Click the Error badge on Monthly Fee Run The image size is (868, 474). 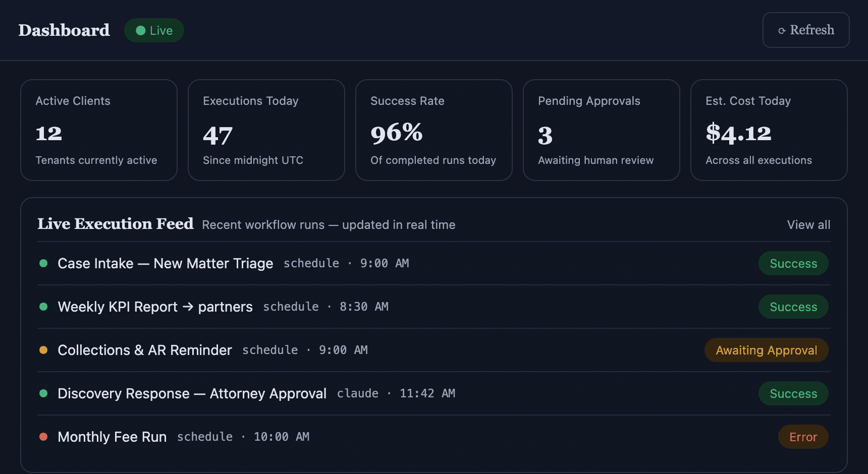pyautogui.click(x=803, y=437)
